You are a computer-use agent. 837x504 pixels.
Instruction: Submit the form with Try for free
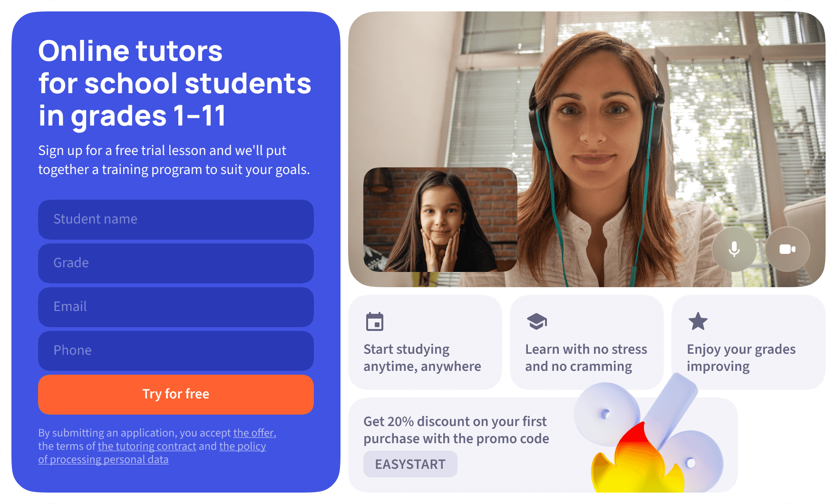[176, 394]
